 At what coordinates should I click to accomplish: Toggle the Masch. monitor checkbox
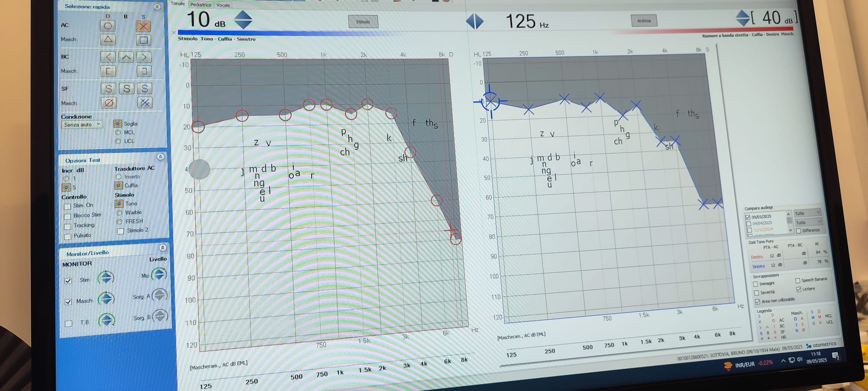pyautogui.click(x=68, y=302)
